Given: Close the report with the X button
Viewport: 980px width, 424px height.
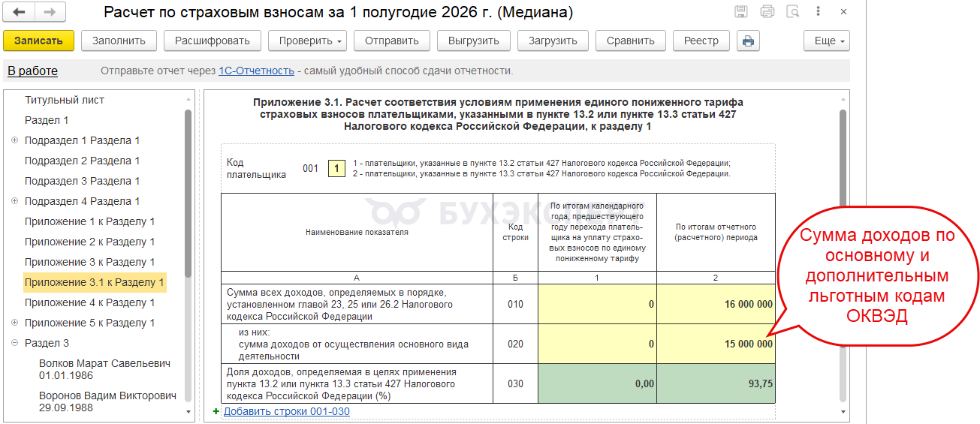Looking at the screenshot, I should [x=843, y=12].
